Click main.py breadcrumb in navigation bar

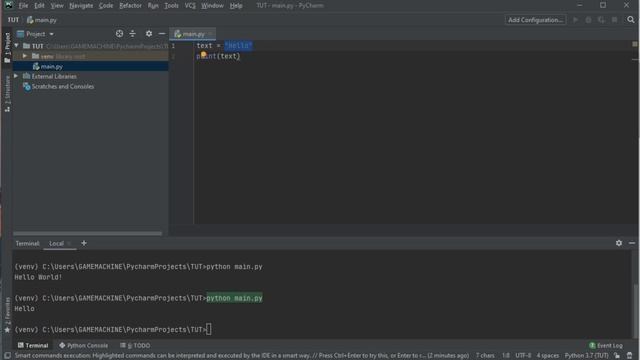click(42, 20)
